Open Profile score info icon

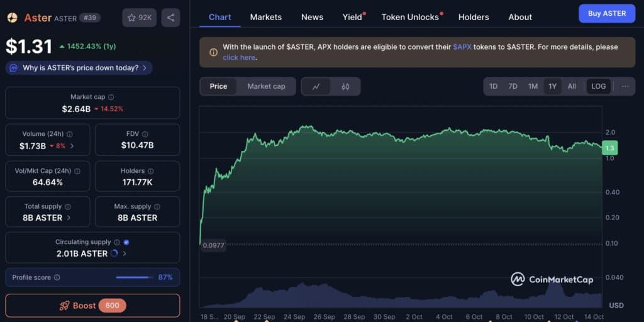(57, 277)
